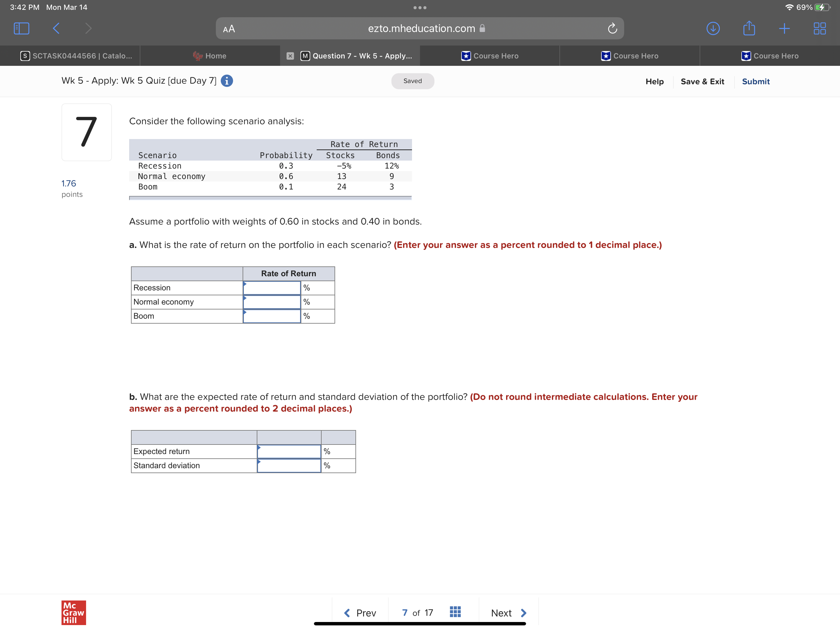840x630 pixels.
Task: Toggle the Safari sidebar icon
Action: pos(21,29)
